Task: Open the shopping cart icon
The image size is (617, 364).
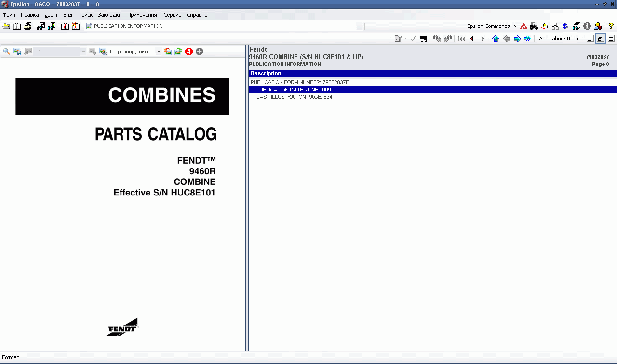Action: coord(424,39)
